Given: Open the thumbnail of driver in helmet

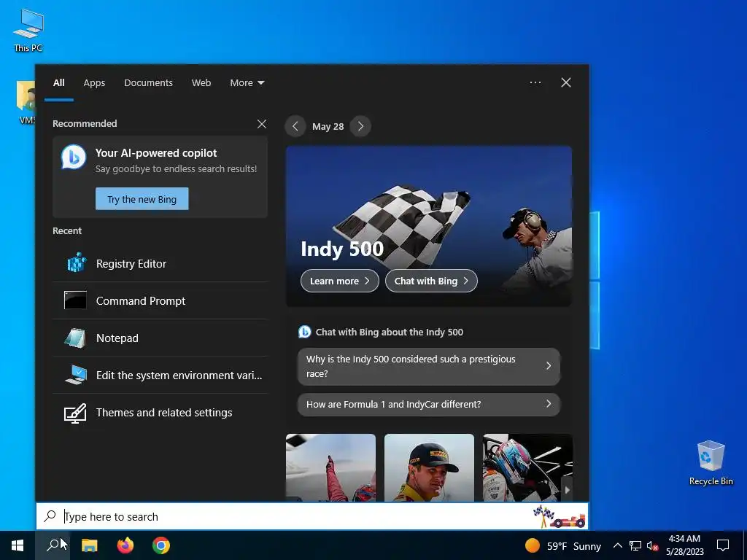Looking at the screenshot, I should coord(527,467).
